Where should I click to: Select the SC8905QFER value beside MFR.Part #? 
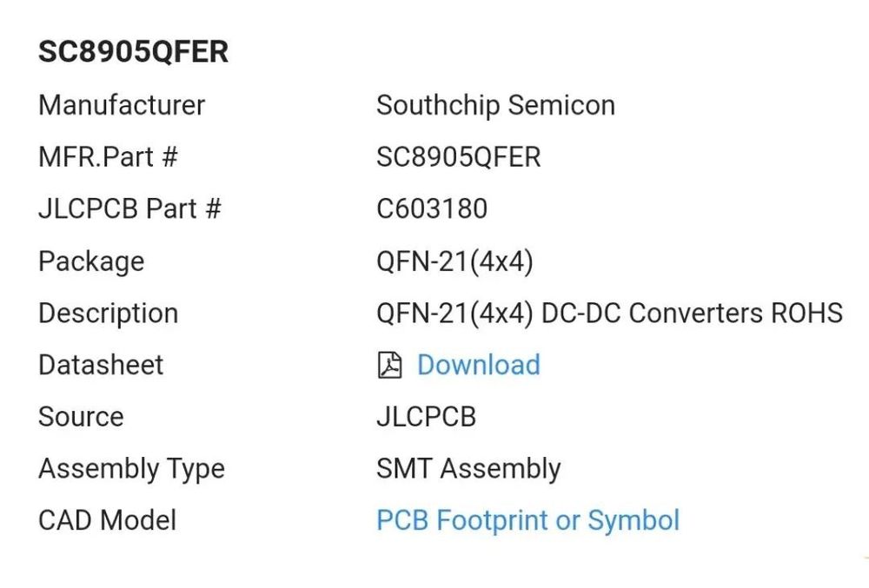tap(458, 157)
